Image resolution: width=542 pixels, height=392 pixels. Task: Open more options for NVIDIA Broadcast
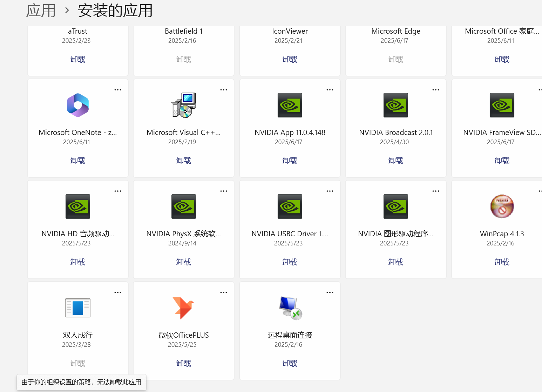click(x=436, y=90)
